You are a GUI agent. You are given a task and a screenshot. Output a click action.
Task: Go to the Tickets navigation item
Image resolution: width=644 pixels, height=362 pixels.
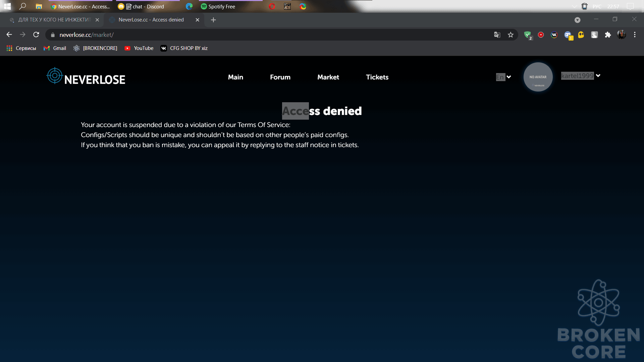click(x=377, y=77)
